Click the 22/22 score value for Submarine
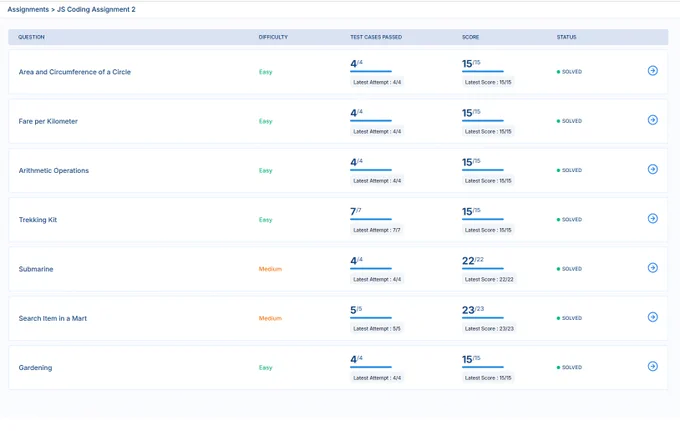The width and height of the screenshot is (680, 431). pos(473,261)
